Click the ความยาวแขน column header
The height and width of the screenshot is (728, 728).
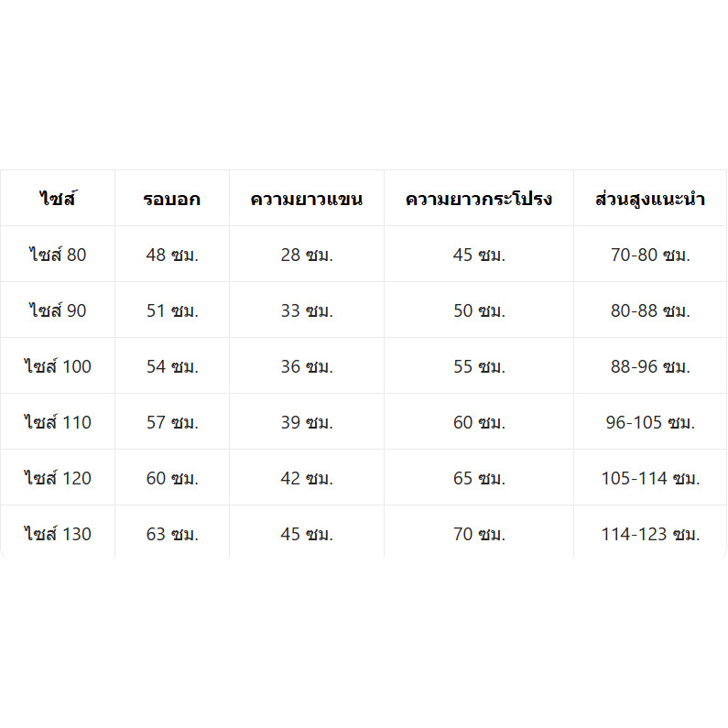[307, 198]
